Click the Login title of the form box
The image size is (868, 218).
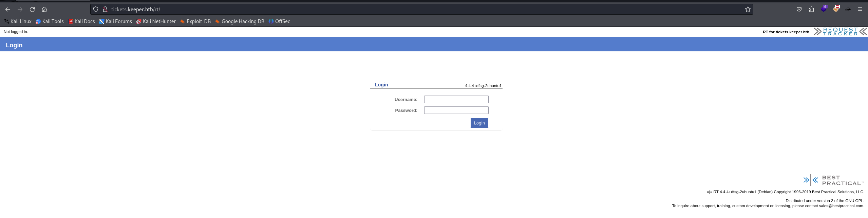tap(381, 85)
